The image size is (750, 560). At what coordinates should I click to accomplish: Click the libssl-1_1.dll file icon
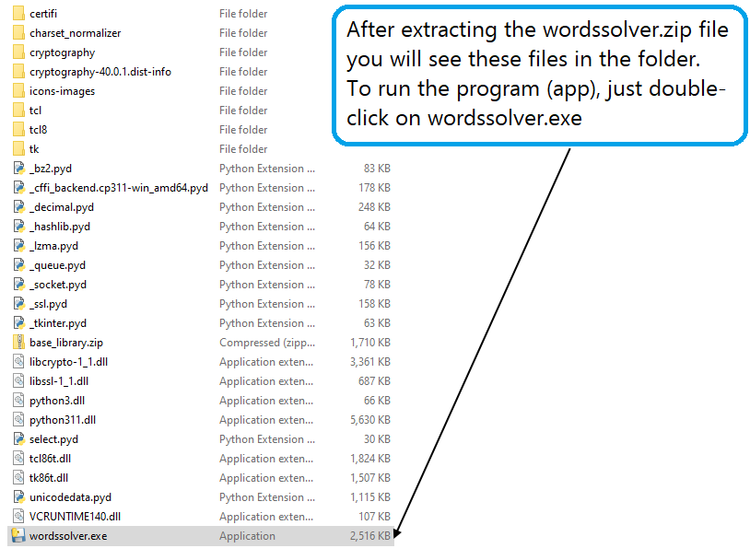[x=18, y=381]
